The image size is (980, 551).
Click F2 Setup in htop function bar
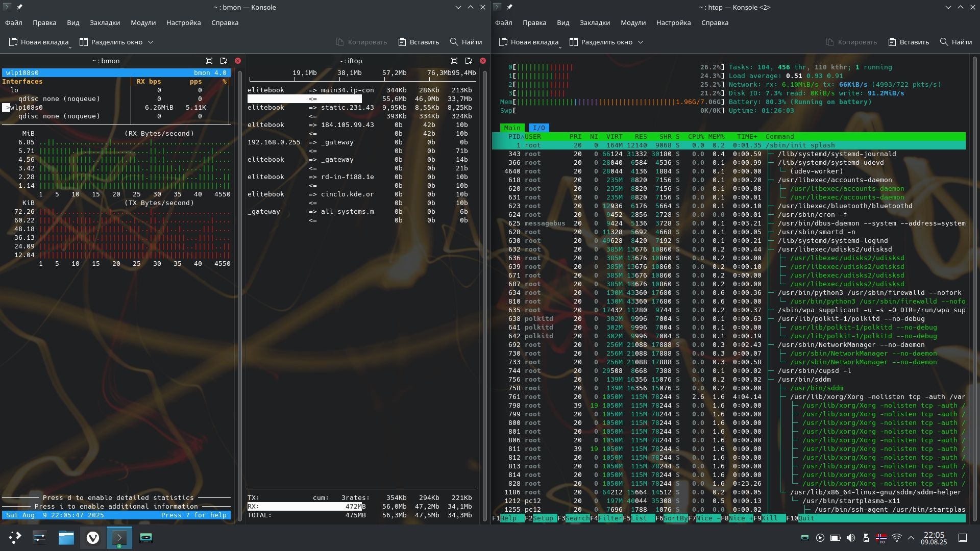[541, 518]
